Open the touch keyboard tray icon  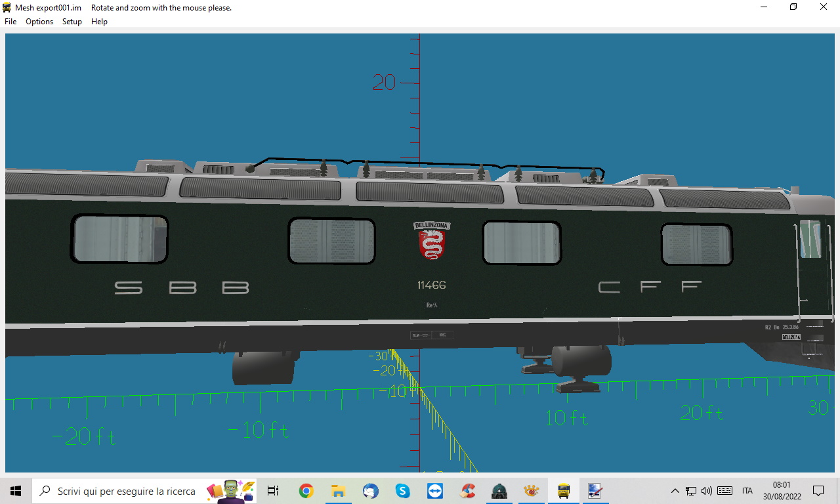725,491
